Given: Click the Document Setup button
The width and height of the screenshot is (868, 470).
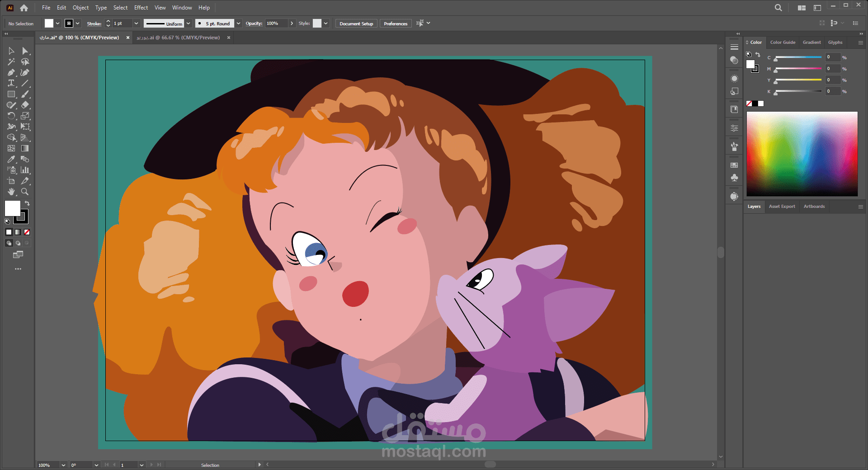Looking at the screenshot, I should click(x=356, y=23).
